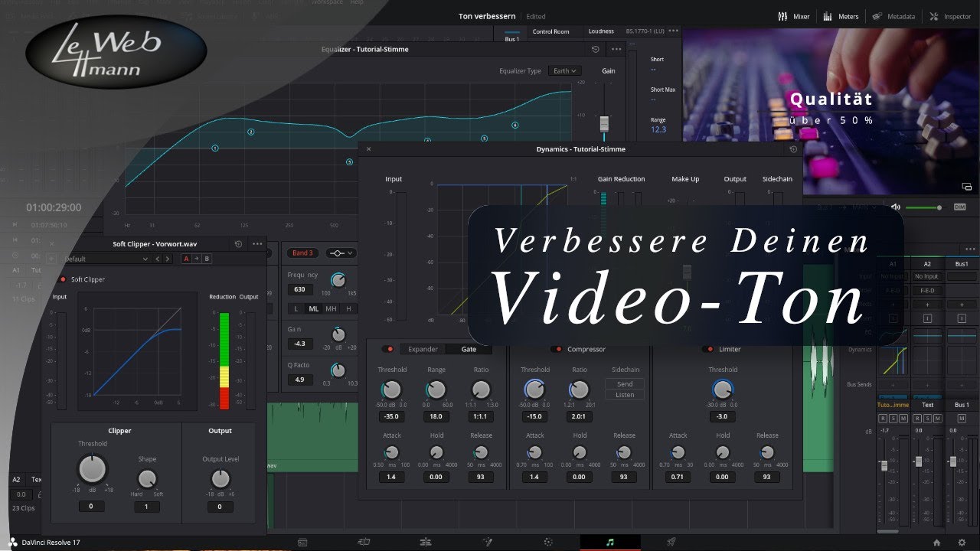The height and width of the screenshot is (551, 980).
Task: Toggle Soft Clipper power indicator
Action: click(63, 279)
